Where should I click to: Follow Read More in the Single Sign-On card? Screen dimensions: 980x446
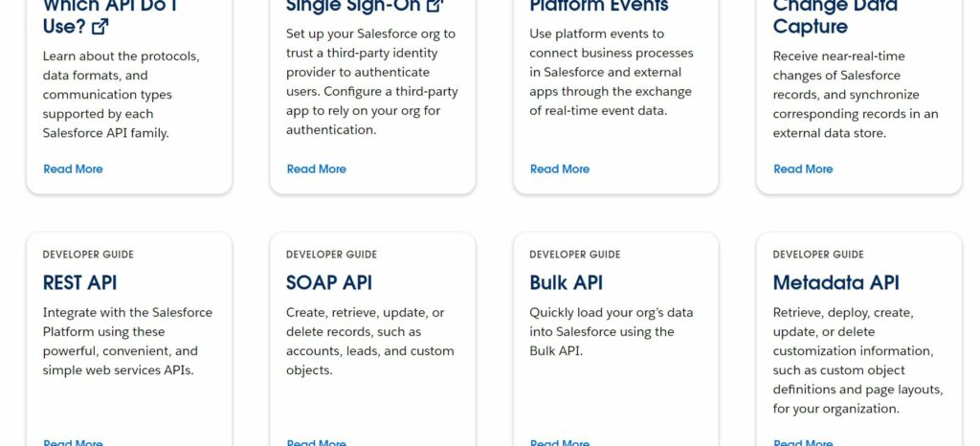(x=316, y=168)
